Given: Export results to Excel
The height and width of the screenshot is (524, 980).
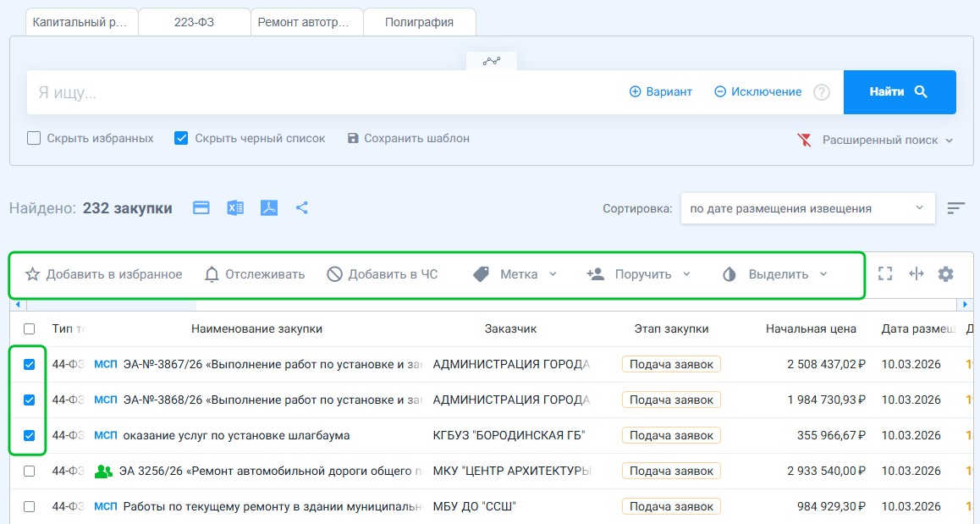Looking at the screenshot, I should [x=235, y=207].
